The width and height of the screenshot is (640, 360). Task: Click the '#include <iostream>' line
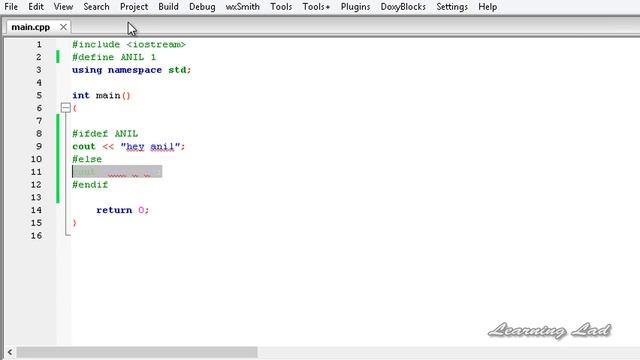coord(129,44)
